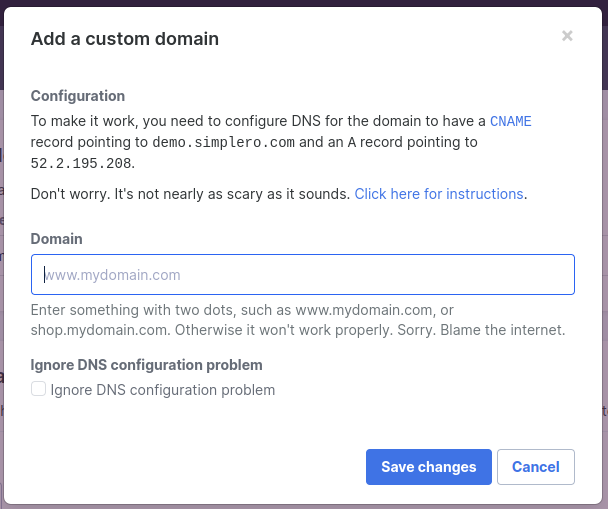
Task: Click the dimmed page edge left of the dialog
Action: [x=2, y=271]
